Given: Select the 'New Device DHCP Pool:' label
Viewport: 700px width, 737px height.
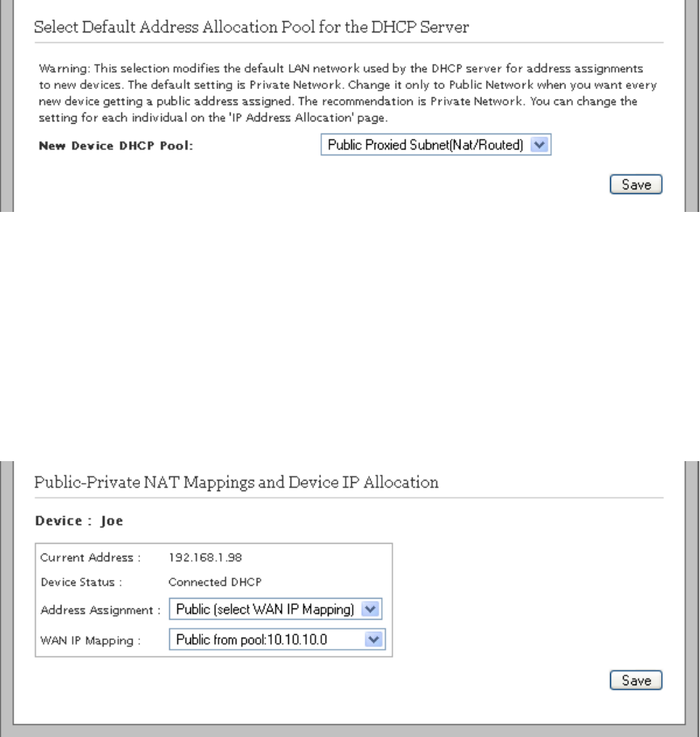Looking at the screenshot, I should pos(116,146).
